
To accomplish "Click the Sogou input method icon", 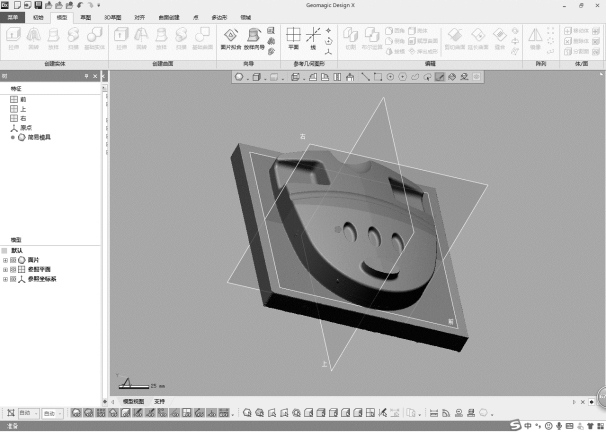I will 513,426.
